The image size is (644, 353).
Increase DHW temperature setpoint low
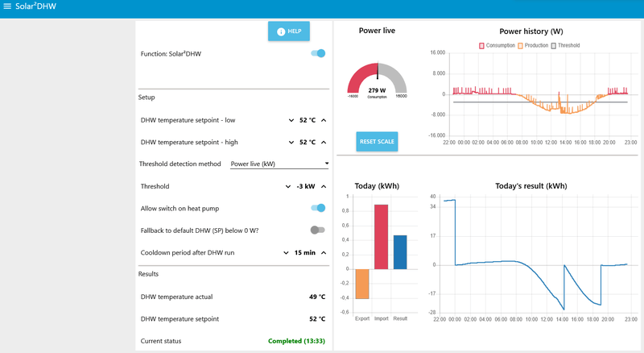click(x=324, y=121)
